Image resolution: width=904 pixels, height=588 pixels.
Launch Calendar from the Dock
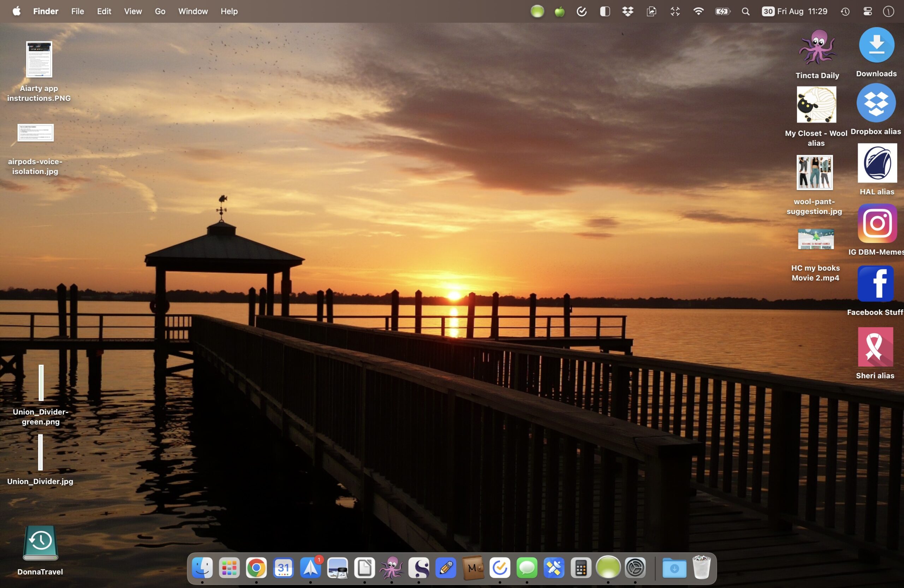coord(283,568)
